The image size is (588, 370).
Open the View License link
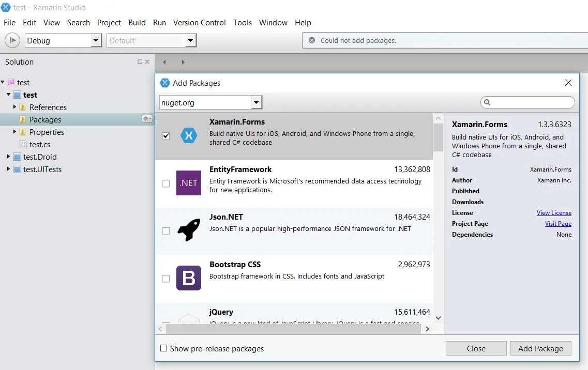point(554,212)
